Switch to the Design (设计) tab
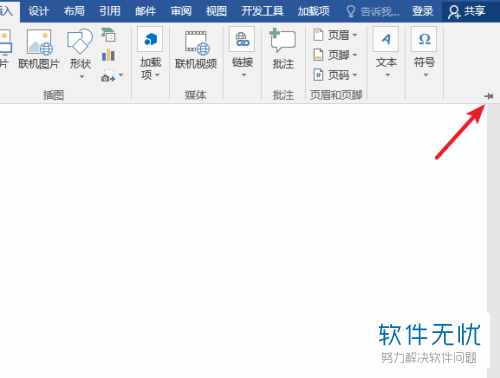 click(39, 11)
